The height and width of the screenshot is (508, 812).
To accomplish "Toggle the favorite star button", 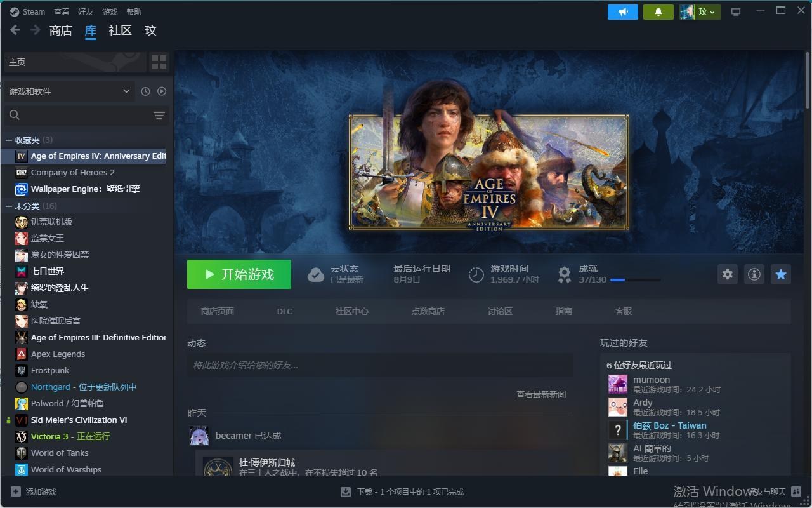I will click(x=781, y=274).
